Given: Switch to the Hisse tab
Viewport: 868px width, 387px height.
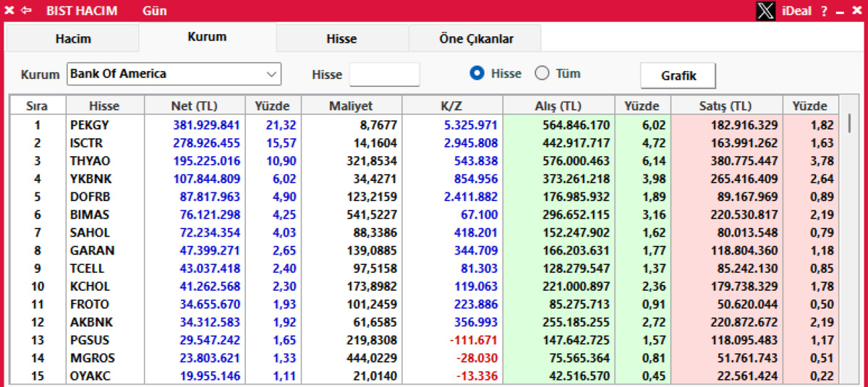Looking at the screenshot, I should (x=341, y=39).
